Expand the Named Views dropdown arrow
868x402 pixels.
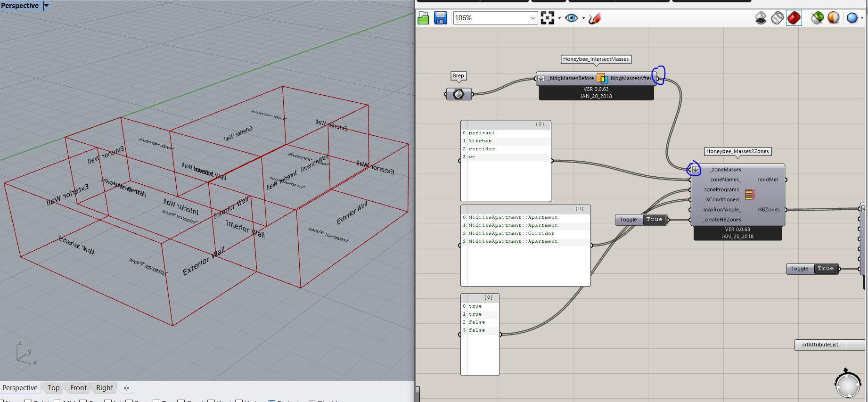pyautogui.click(x=583, y=18)
